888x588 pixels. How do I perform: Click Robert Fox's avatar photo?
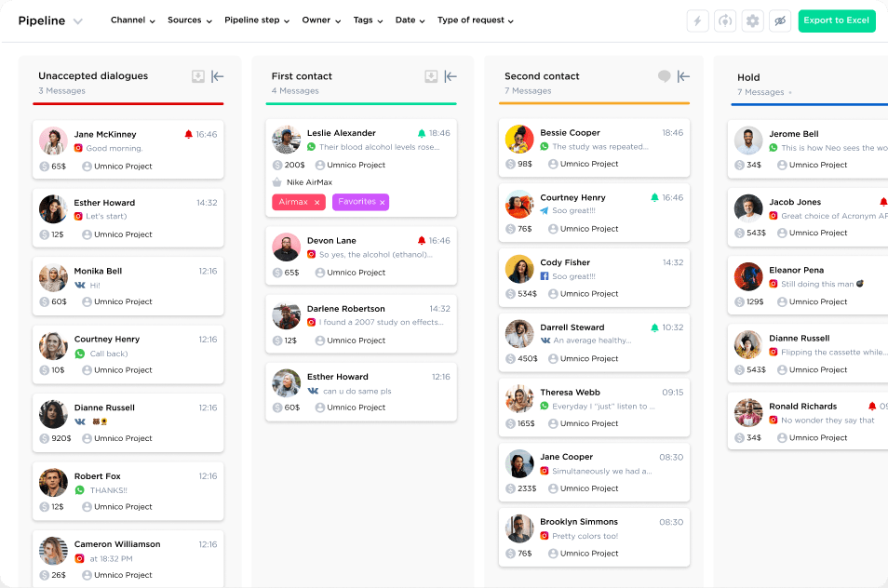click(x=53, y=482)
